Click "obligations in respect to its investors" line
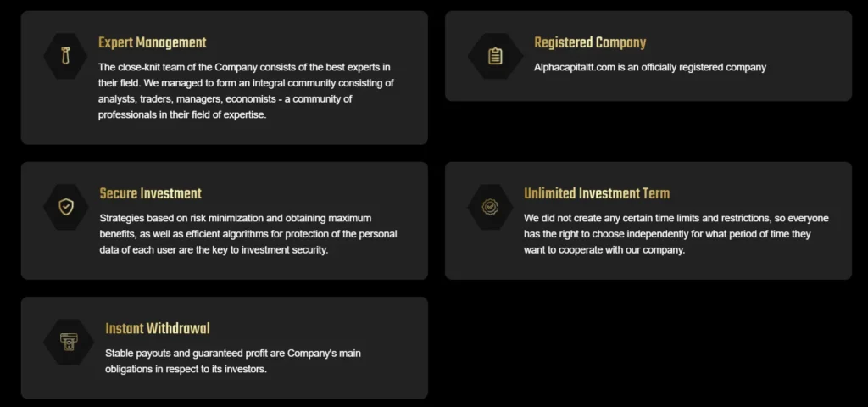The width and height of the screenshot is (868, 407). (186, 369)
